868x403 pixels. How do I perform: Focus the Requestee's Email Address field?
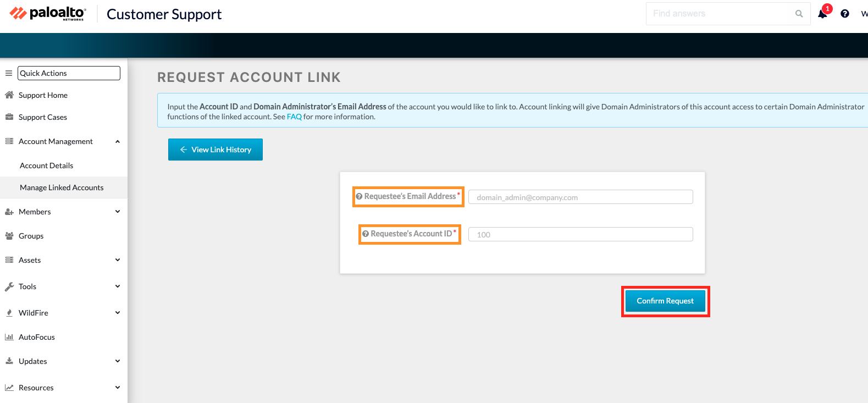coord(580,197)
